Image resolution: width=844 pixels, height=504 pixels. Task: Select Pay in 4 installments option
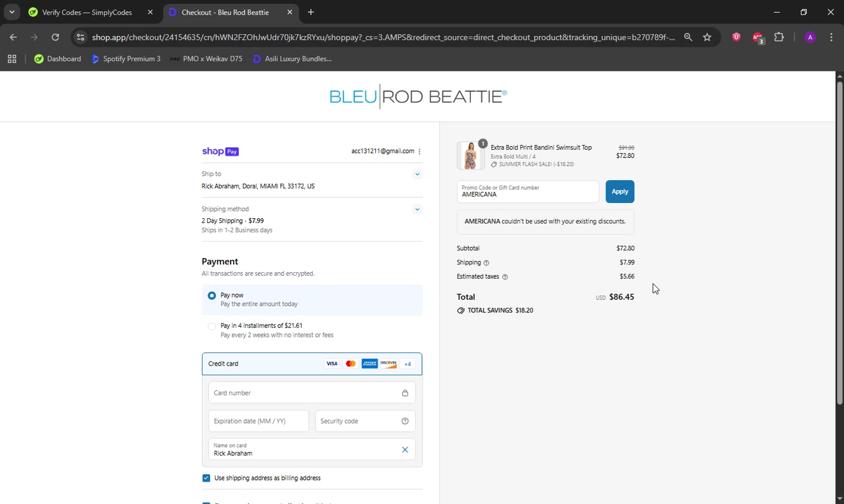[212, 326]
